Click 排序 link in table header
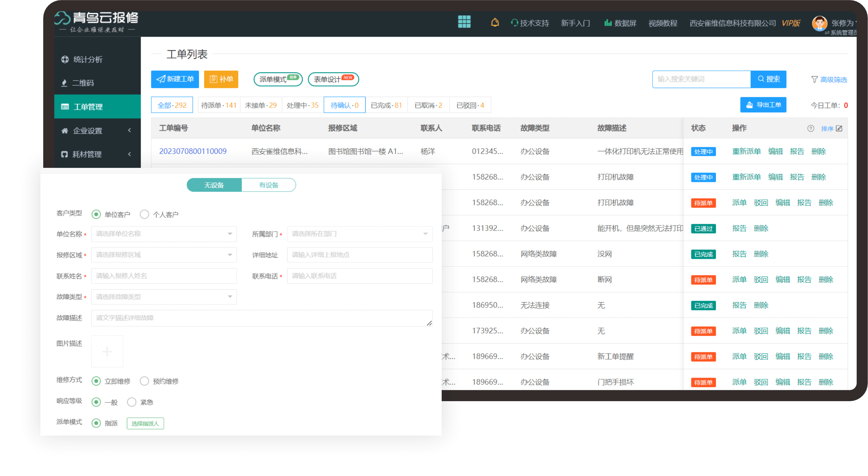This screenshot has height=476, width=868. [x=827, y=128]
